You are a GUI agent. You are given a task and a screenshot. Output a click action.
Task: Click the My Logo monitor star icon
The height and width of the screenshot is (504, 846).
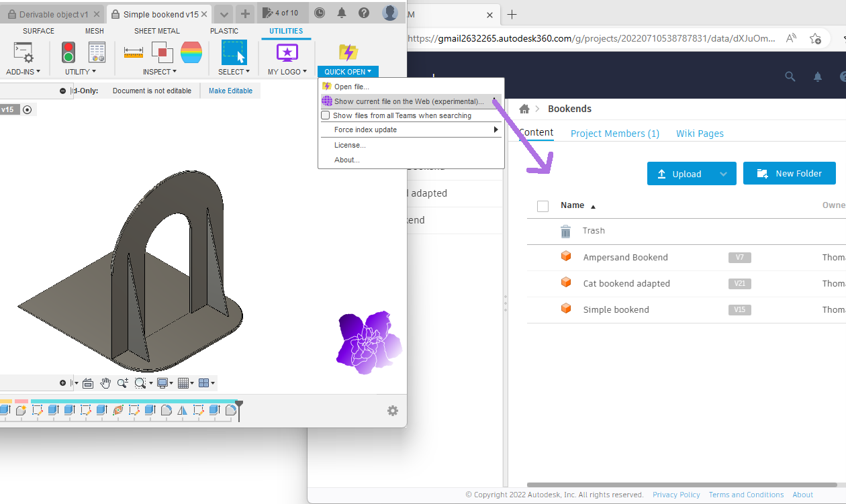[287, 52]
